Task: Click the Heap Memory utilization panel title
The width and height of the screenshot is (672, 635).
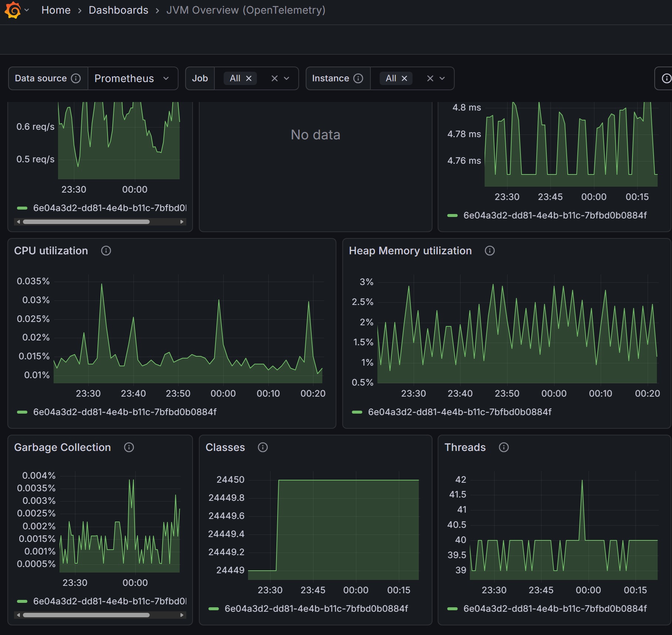Action: 410,251
